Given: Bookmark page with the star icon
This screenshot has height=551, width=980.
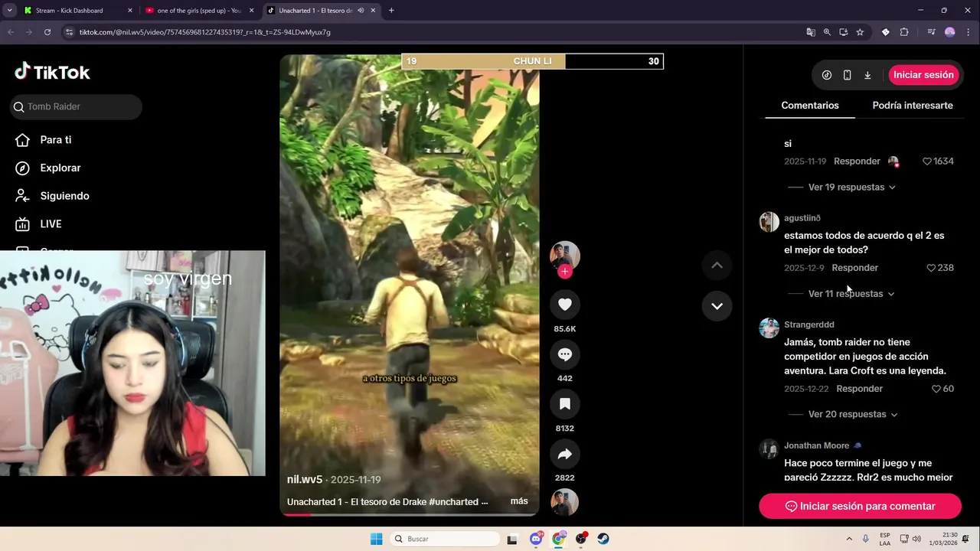Looking at the screenshot, I should point(860,32).
